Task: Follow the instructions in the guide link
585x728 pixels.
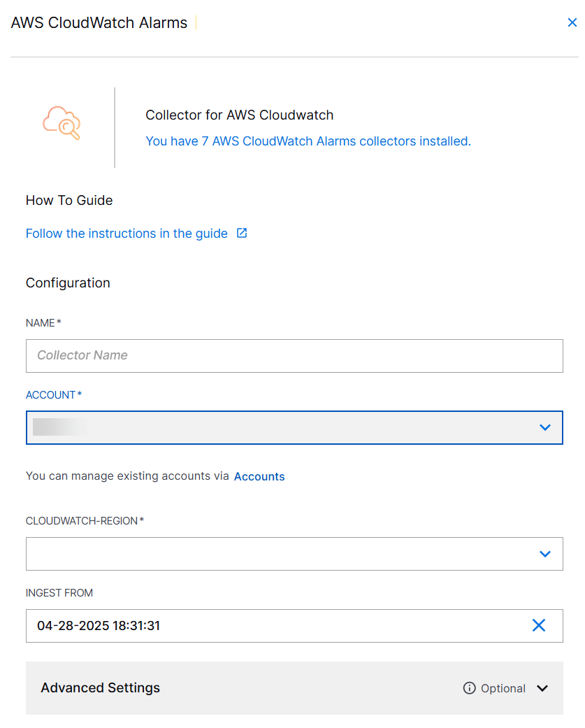Action: click(x=127, y=234)
